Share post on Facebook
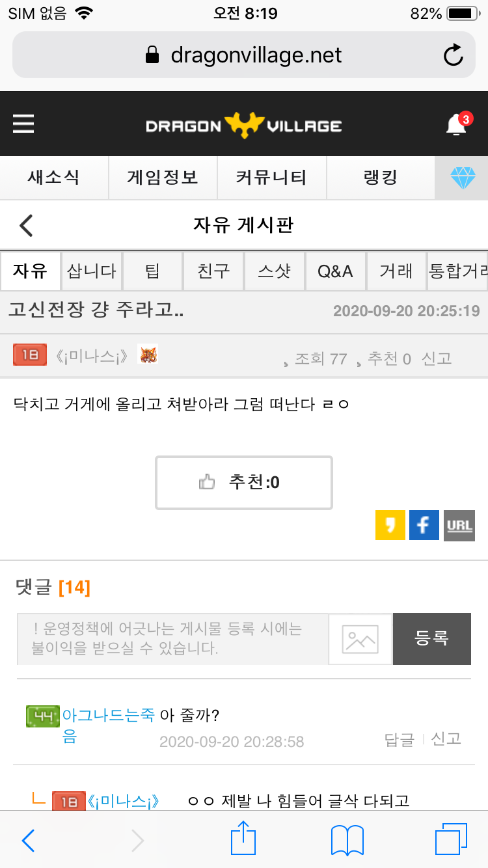 click(424, 525)
